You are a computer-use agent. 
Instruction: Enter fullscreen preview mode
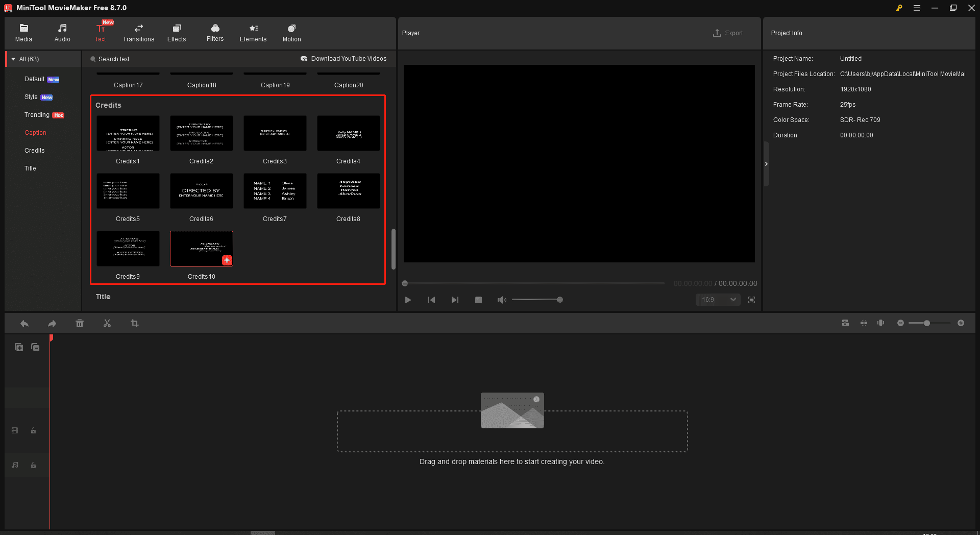751,300
